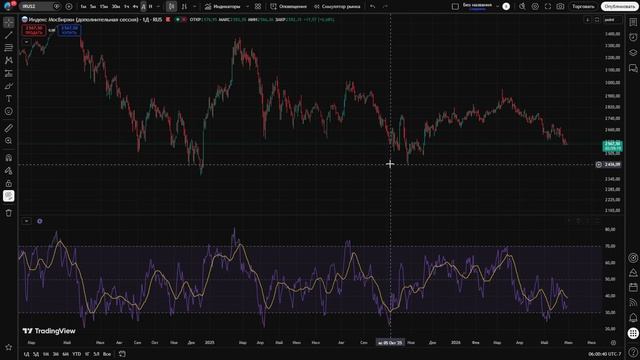Switch to the 4-hour interval
Viewport: 640px width, 360px height.
[x=135, y=7]
